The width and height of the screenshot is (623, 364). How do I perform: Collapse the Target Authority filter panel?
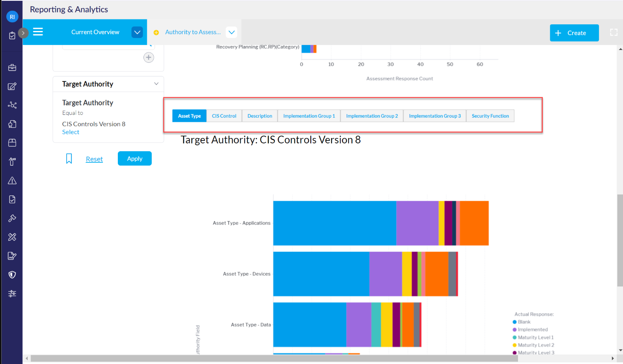tap(156, 83)
